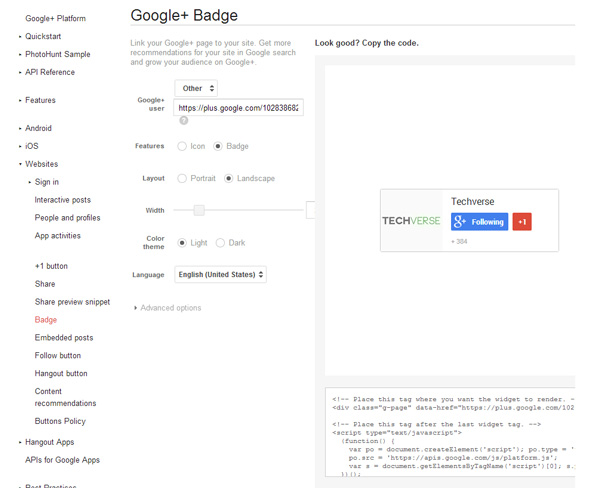Open App activities page

58,236
